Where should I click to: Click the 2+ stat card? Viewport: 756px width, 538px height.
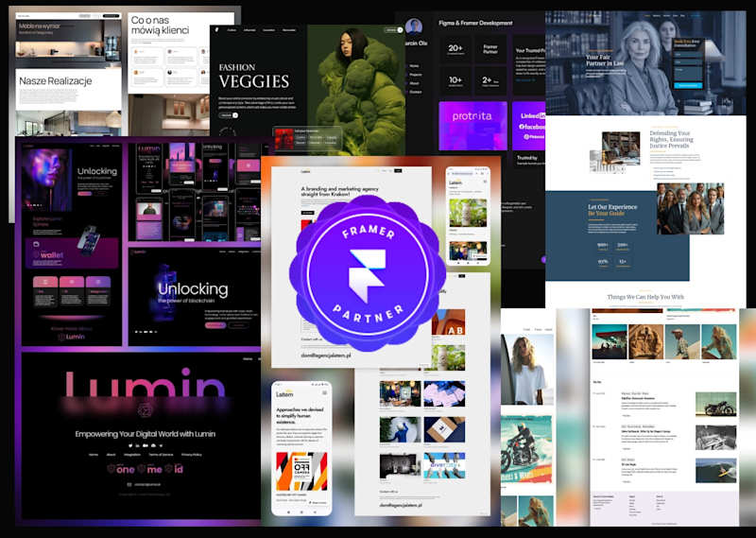[x=490, y=80]
